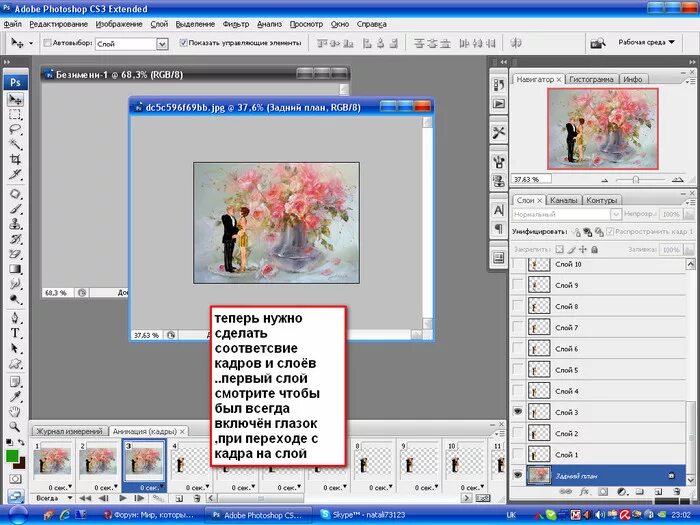This screenshot has width=700, height=525.
Task: Go to next animation frame
Action: pos(139,498)
